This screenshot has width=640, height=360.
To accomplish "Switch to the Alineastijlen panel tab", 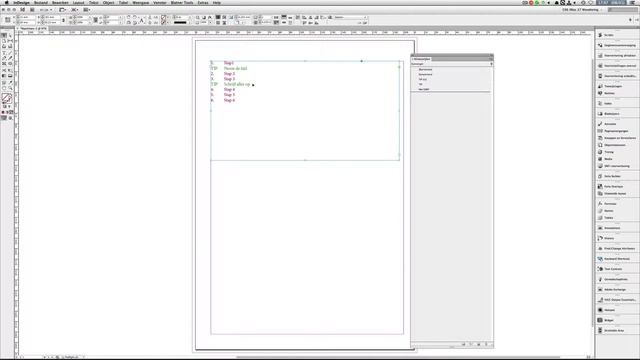I will pyautogui.click(x=421, y=59).
